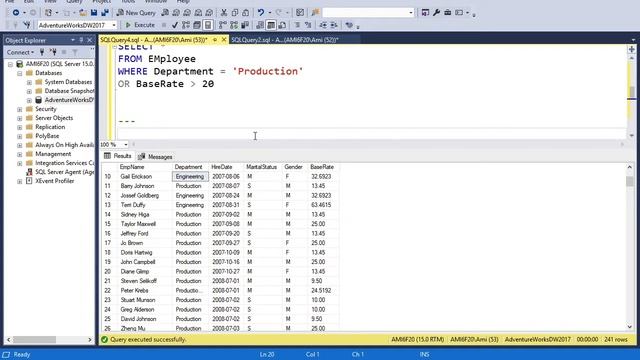640x360 pixels.
Task: Open the Query Options icon
Action: (197, 25)
